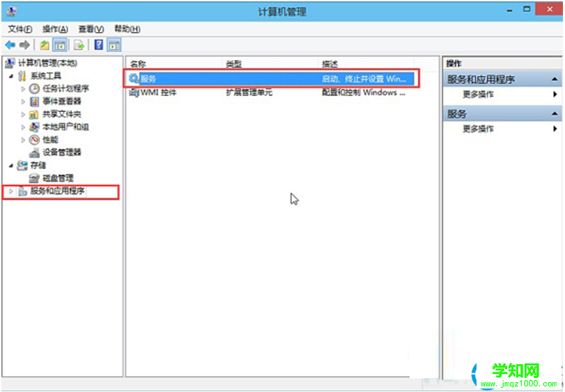Expand the 事件查看器 node arrow
565x392 pixels.
coord(23,102)
